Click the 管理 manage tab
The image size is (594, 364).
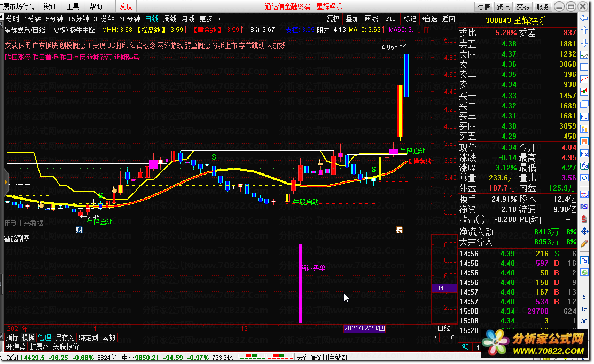44,337
